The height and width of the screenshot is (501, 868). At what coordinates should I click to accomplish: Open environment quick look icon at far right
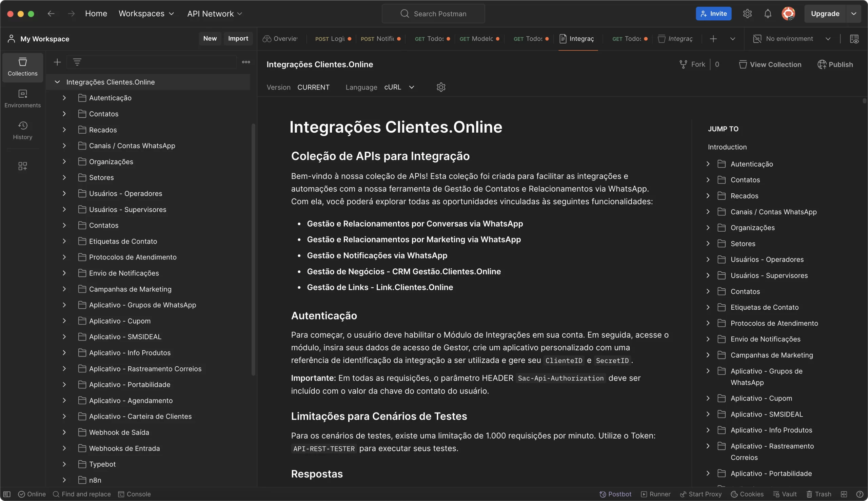click(854, 39)
